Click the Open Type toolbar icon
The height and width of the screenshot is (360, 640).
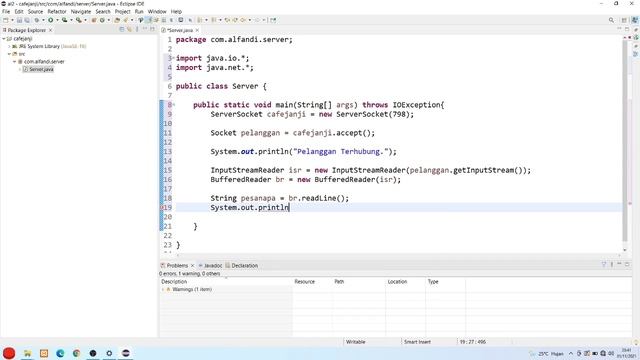pyautogui.click(x=117, y=20)
